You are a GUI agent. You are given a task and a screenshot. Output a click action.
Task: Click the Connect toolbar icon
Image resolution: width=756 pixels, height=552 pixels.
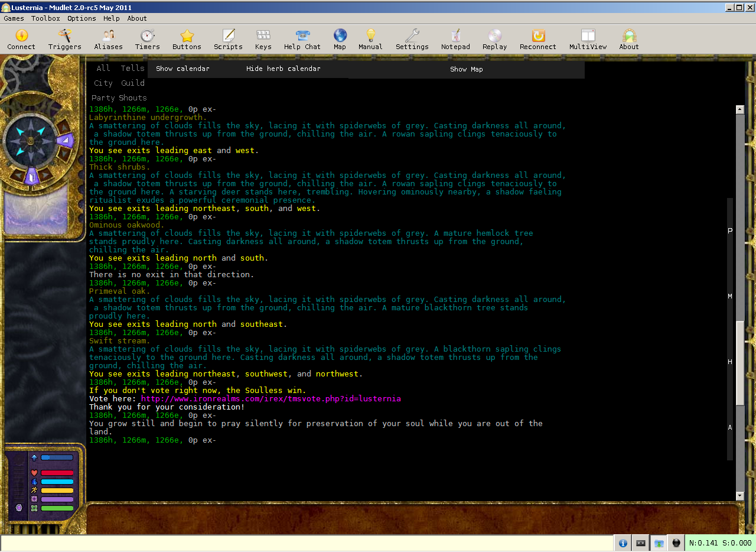21,40
